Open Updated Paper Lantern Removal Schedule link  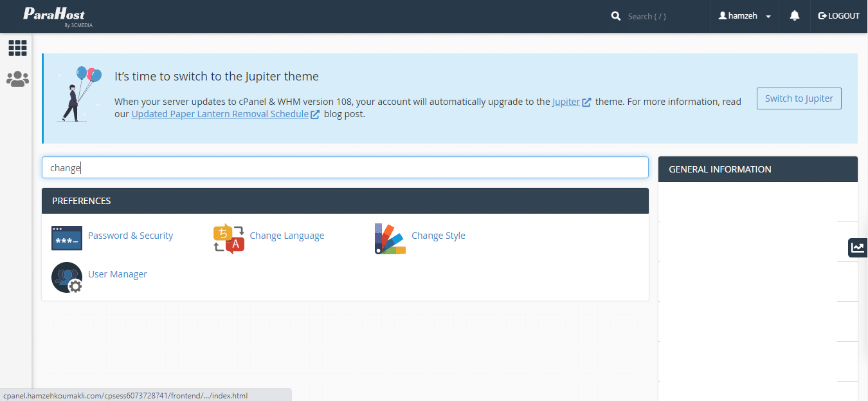click(x=220, y=114)
